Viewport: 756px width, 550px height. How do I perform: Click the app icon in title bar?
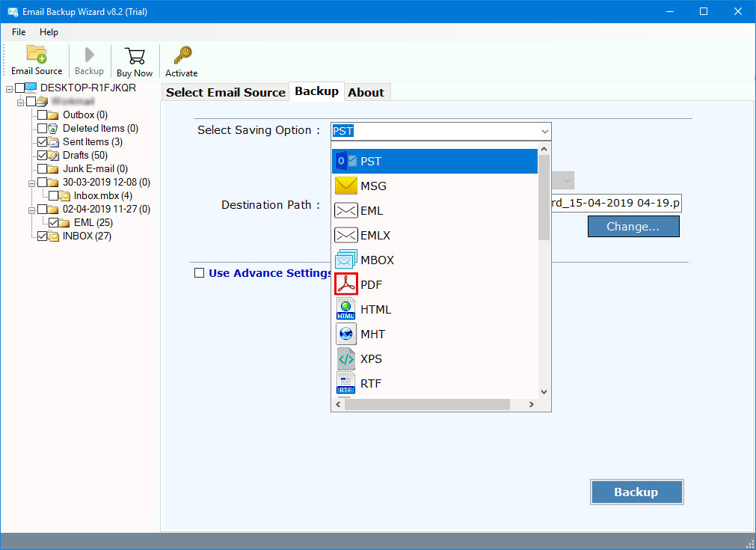[13, 11]
